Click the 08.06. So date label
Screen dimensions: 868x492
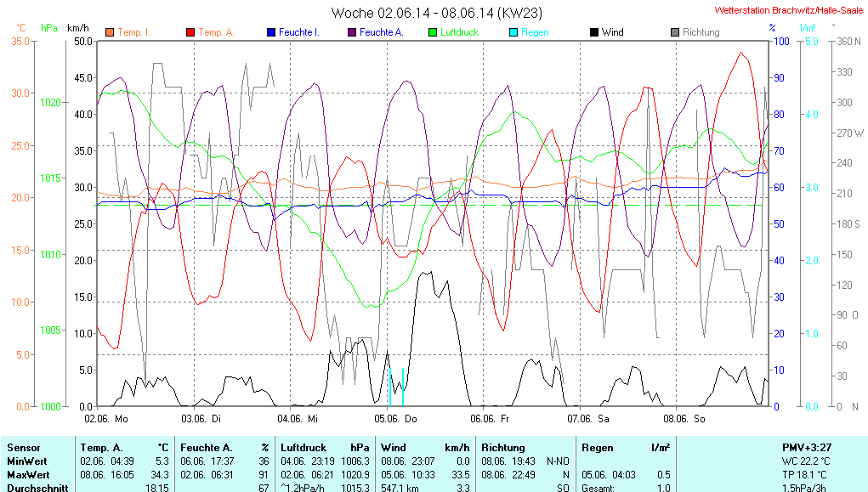click(x=686, y=418)
